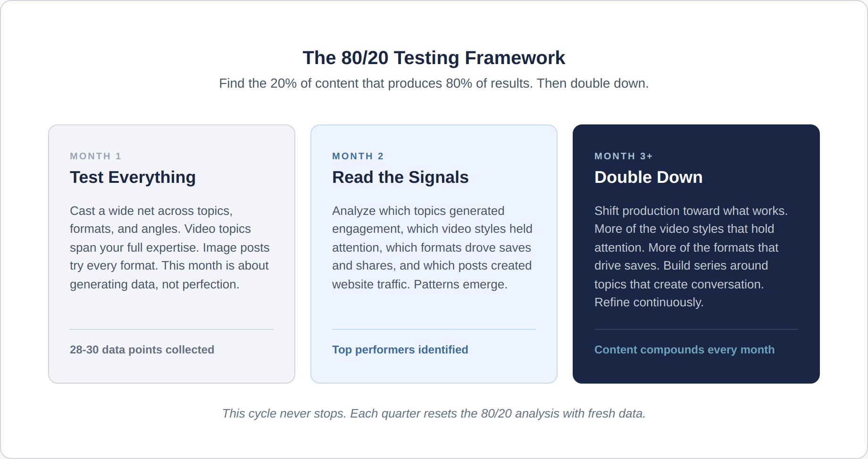Click the italic "This cycle never stops" footer
This screenshot has height=459, width=868.
click(434, 413)
